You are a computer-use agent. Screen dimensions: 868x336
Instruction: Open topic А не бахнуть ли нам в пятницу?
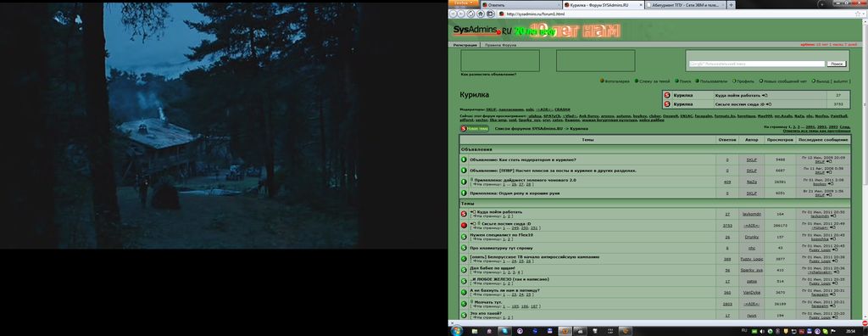[x=505, y=290]
